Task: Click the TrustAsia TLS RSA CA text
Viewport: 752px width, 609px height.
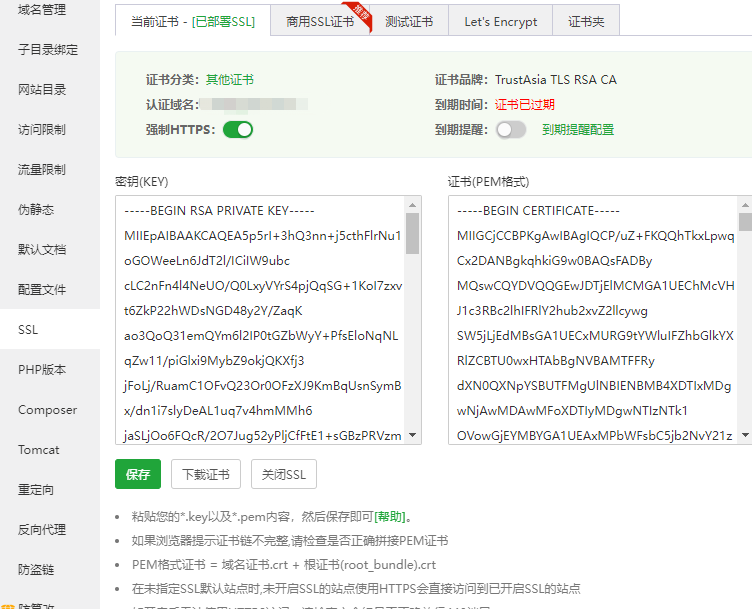Action: pos(556,80)
